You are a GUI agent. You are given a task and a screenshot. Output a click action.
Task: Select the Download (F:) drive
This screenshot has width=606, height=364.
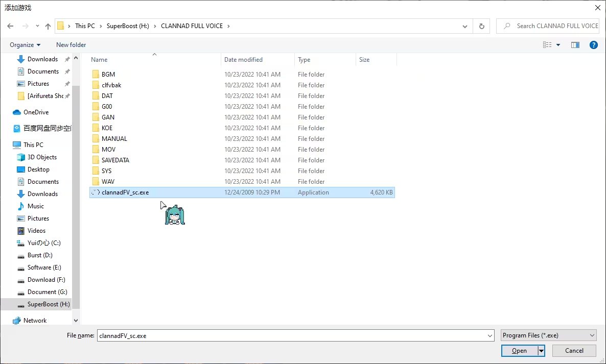46,280
